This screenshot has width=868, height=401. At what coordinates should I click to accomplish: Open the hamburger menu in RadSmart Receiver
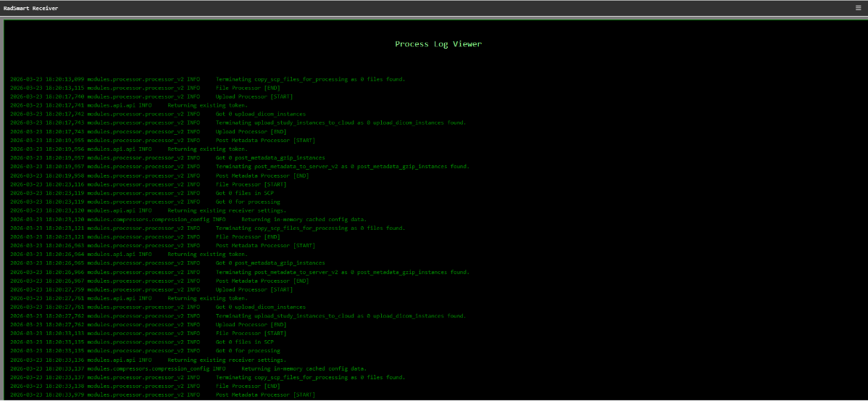pos(858,8)
